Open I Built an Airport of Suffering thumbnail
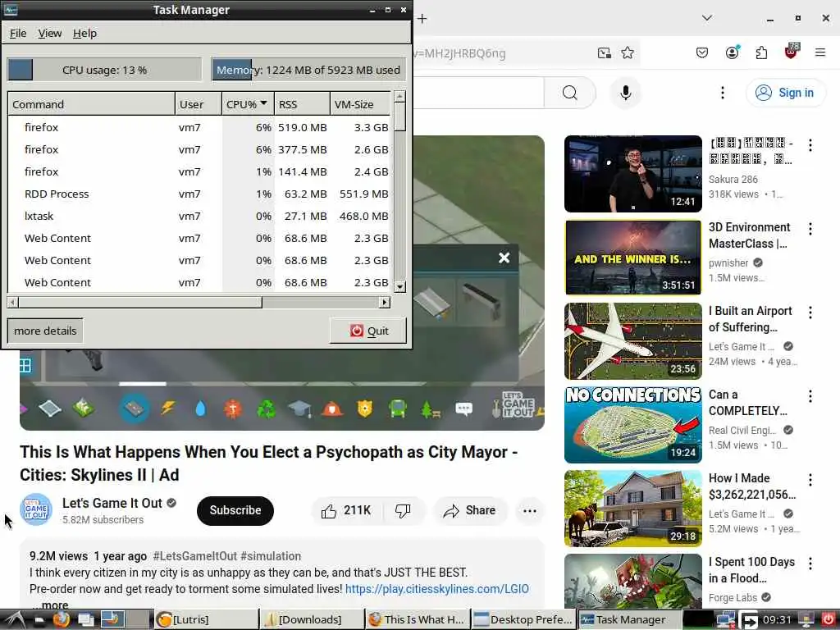Screen dimensions: 840x630 pyautogui.click(x=633, y=341)
